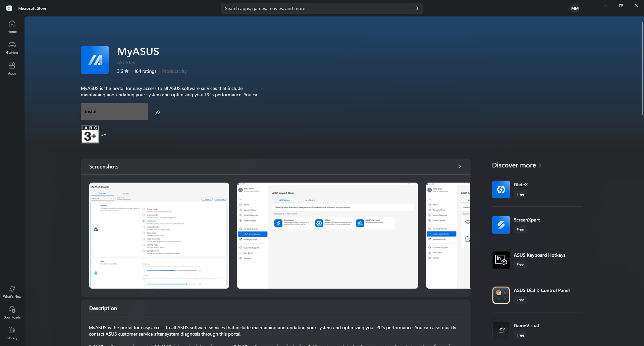Click the Free button under ScreenXpert
Image resolution: width=644 pixels, height=346 pixels.
tap(521, 230)
